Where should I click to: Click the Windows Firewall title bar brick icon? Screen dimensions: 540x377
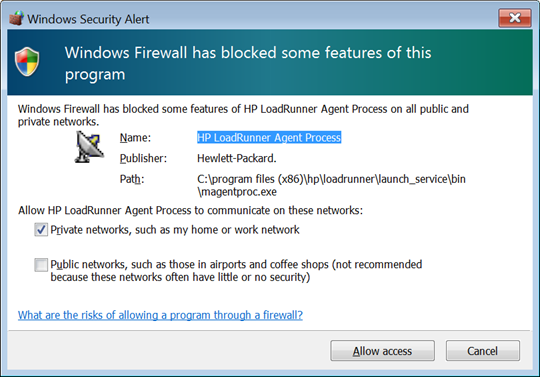(x=16, y=18)
